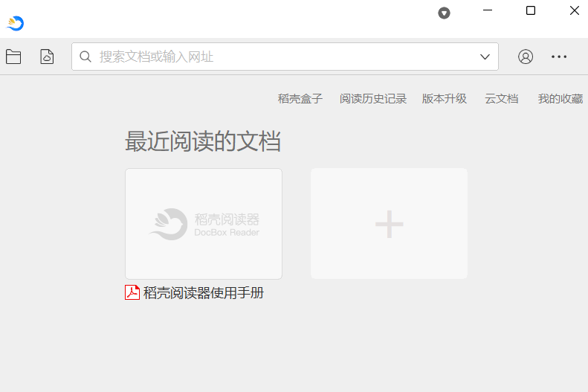This screenshot has width=588, height=392.
Task: Click the plus tile to add document
Action: point(389,224)
